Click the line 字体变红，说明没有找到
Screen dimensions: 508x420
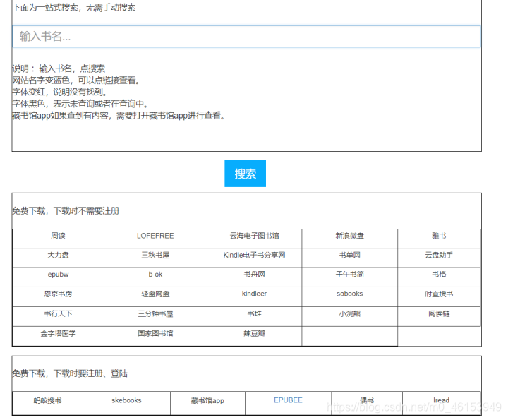click(59, 92)
